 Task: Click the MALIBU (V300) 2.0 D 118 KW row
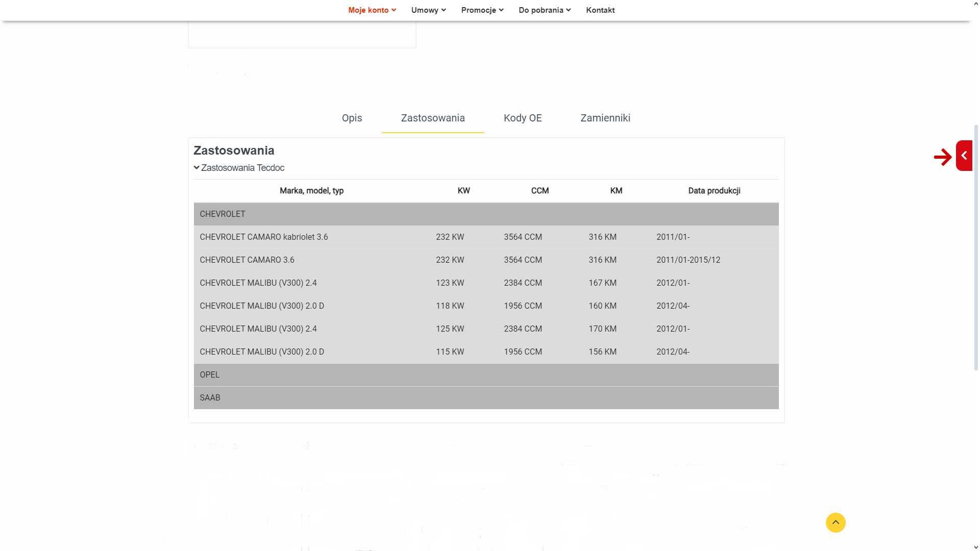tap(486, 306)
